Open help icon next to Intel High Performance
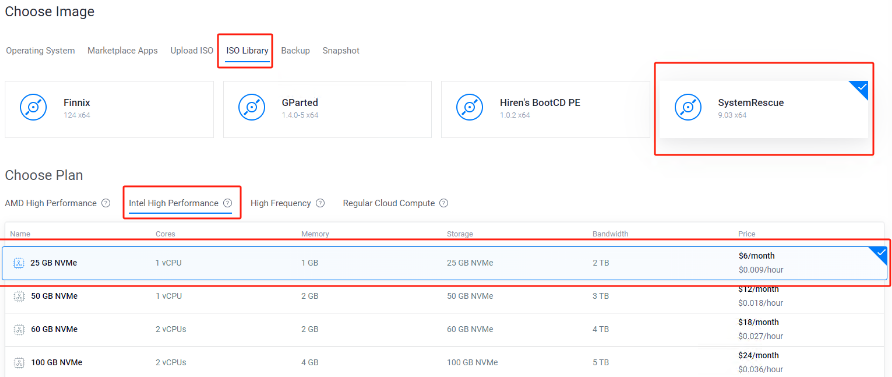The width and height of the screenshot is (892, 377). [228, 203]
